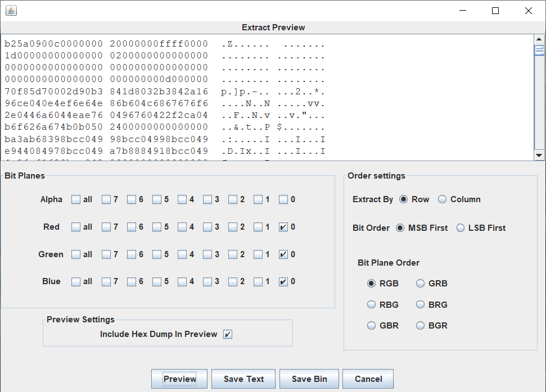The width and height of the screenshot is (546, 392).
Task: Uncheck Blue bit plane 0
Action: (x=283, y=281)
